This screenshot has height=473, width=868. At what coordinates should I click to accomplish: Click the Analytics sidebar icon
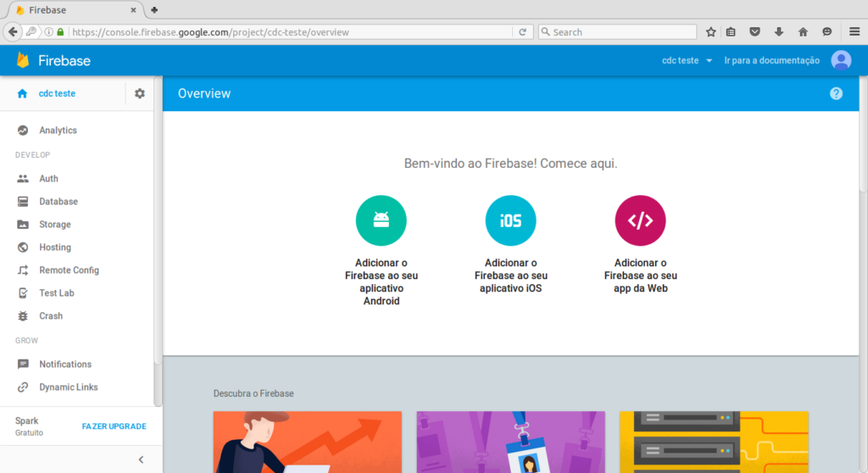click(23, 131)
